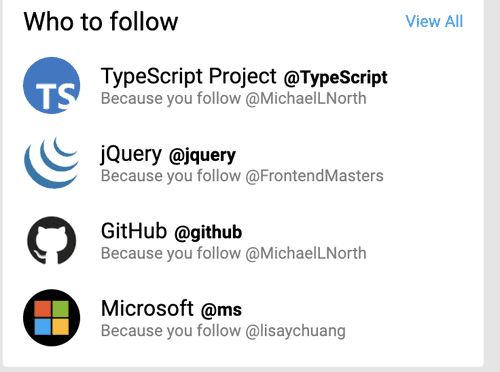Open the jQuery account name
This screenshot has height=372, width=500.
point(131,154)
